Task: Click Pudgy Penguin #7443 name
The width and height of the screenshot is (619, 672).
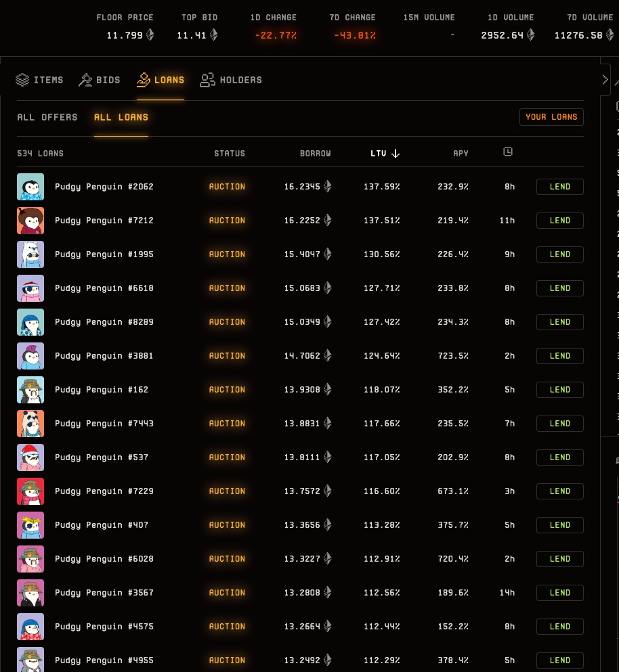Action: coord(104,424)
